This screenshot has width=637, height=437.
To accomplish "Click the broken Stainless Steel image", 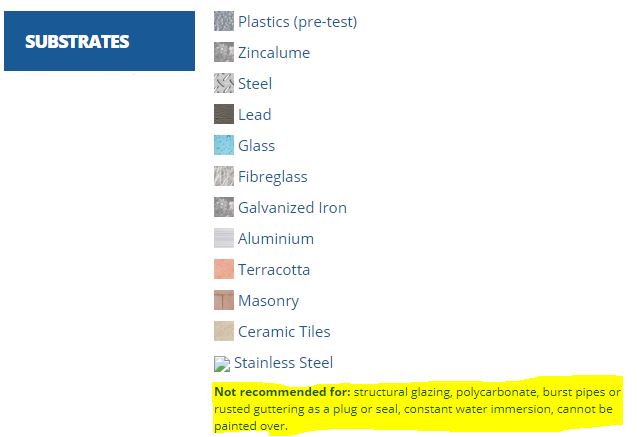I will tap(222, 364).
